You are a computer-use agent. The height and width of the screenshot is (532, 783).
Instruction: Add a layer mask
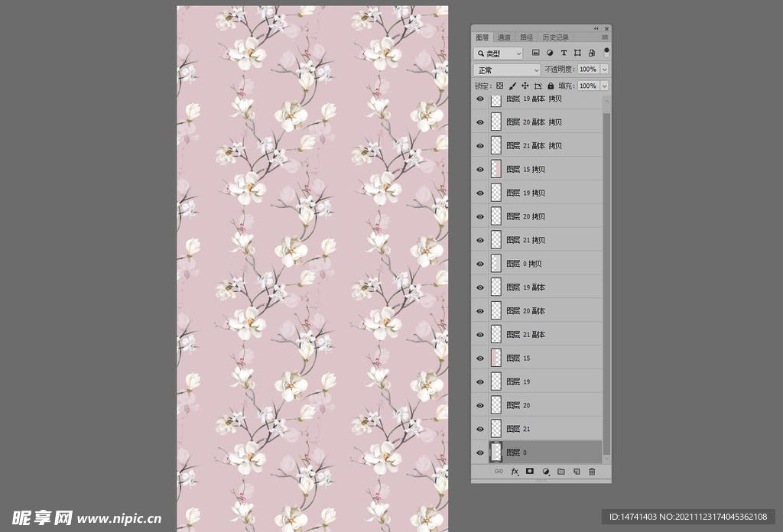pyautogui.click(x=530, y=472)
